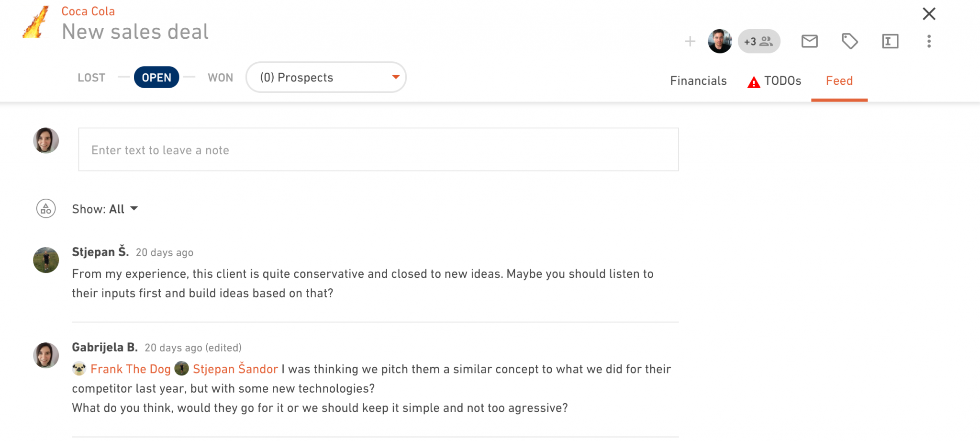This screenshot has width=980, height=441.
Task: Click the Prospects dropdown arrow
Action: coord(396,77)
